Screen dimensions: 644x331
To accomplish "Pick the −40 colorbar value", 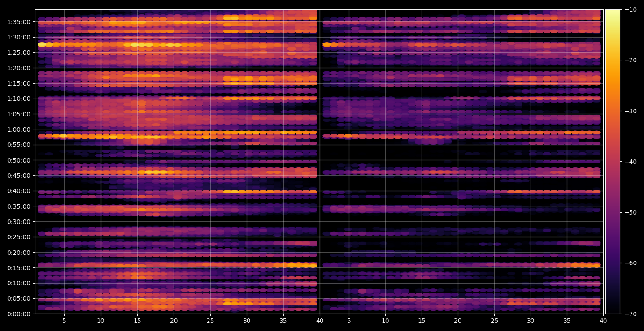I will (630, 162).
